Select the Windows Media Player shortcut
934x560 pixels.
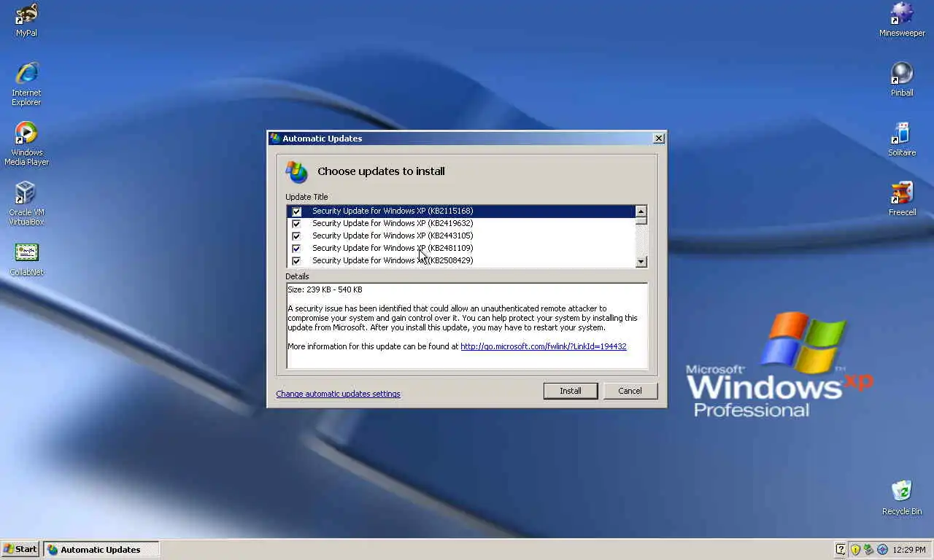click(x=26, y=144)
